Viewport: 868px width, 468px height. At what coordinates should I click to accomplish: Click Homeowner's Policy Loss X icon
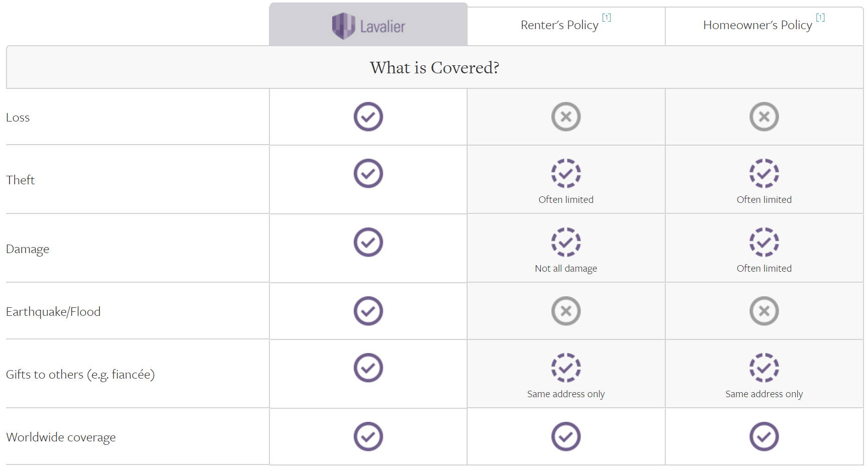click(x=764, y=117)
